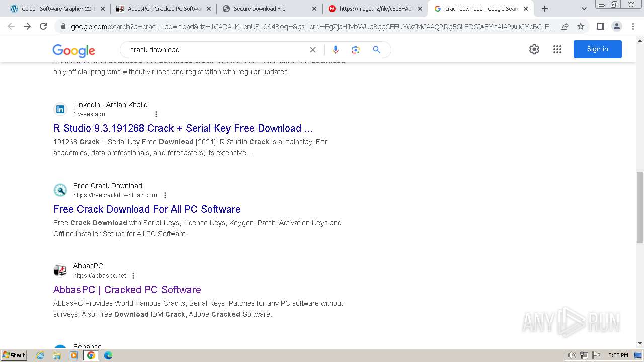Click the Sign in button

pyautogui.click(x=597, y=49)
